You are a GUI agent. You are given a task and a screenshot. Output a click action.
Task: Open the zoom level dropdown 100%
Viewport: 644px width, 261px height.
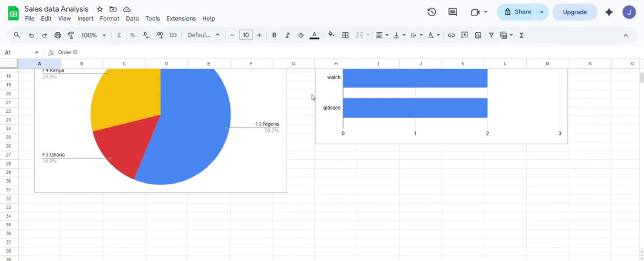(x=93, y=35)
